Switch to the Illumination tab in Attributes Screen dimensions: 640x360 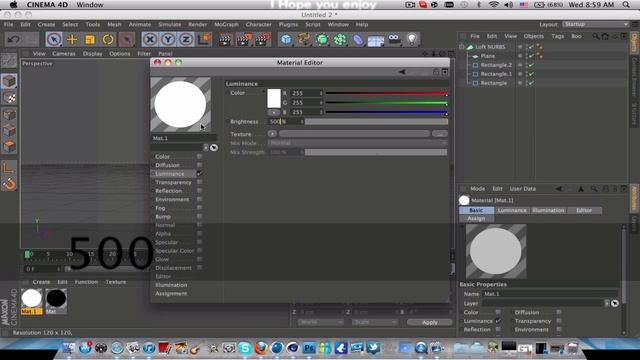[x=548, y=211]
